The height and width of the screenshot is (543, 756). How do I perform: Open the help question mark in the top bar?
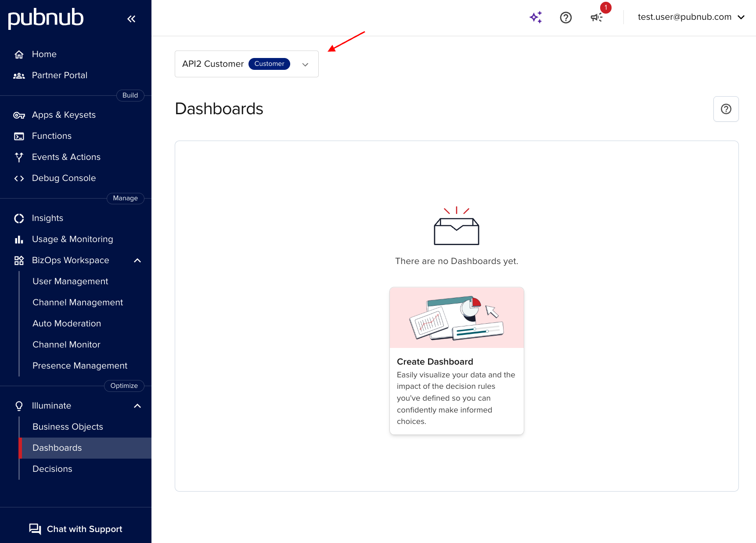click(565, 17)
